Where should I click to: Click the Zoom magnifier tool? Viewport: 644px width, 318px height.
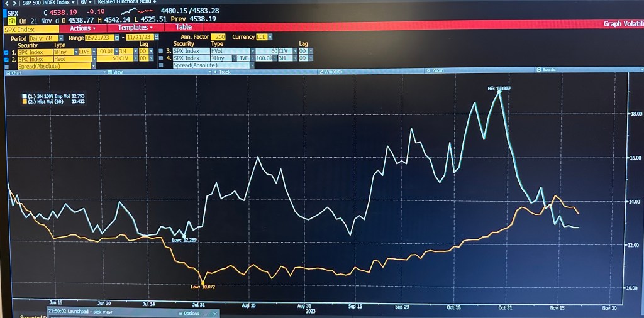click(428, 70)
